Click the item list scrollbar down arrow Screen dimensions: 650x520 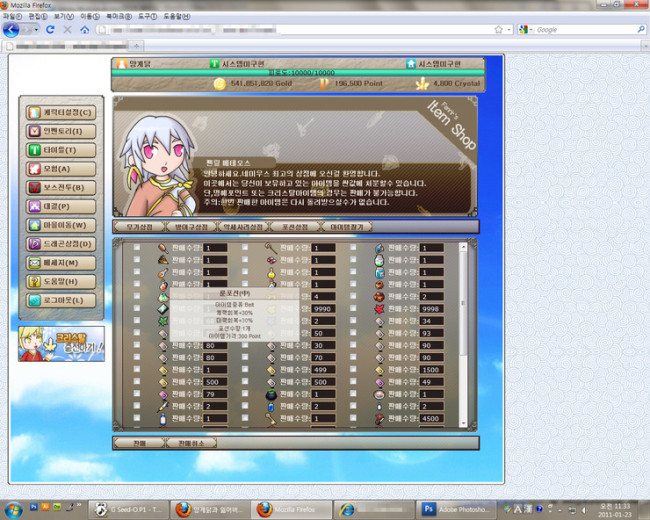pos(463,423)
